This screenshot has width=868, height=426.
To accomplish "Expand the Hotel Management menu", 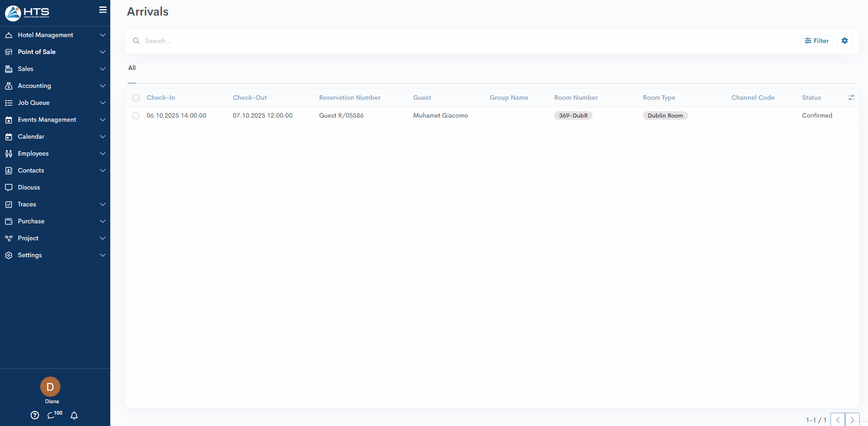I will [55, 35].
